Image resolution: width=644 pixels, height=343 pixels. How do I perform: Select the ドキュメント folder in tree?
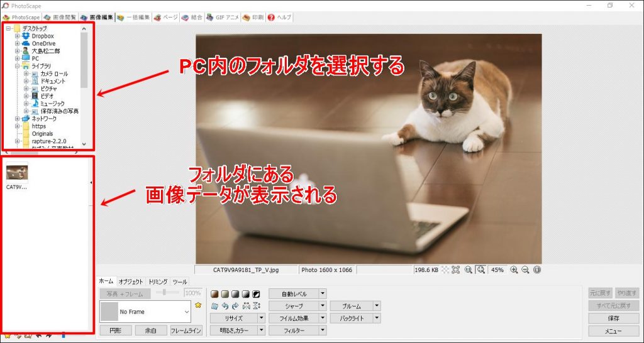(53, 81)
